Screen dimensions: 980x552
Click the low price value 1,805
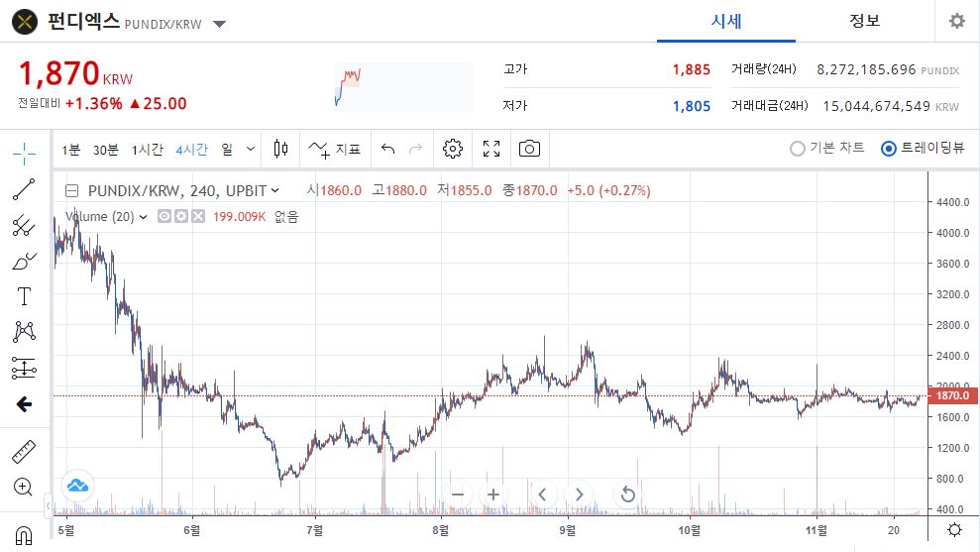point(692,106)
